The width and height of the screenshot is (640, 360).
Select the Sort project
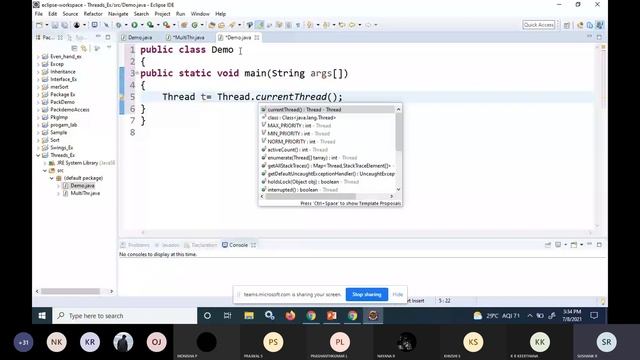point(55,140)
